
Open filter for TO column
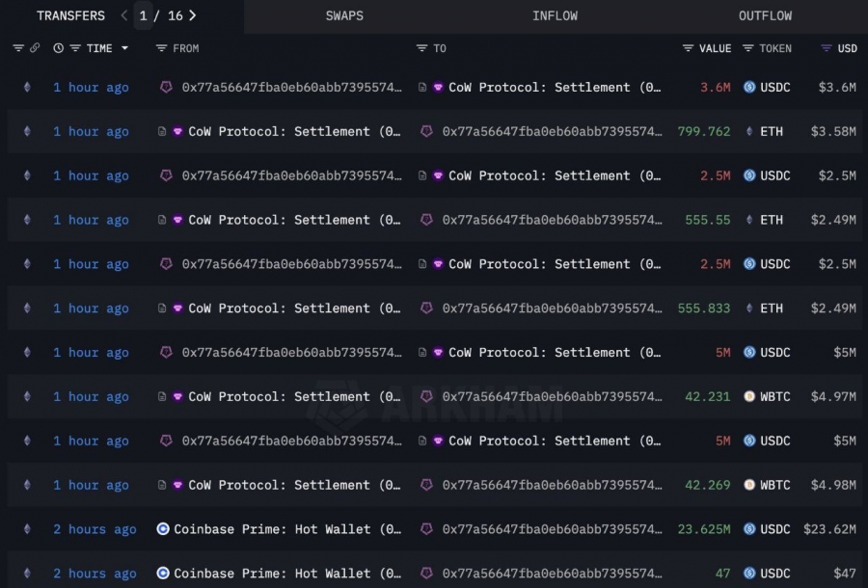click(421, 48)
